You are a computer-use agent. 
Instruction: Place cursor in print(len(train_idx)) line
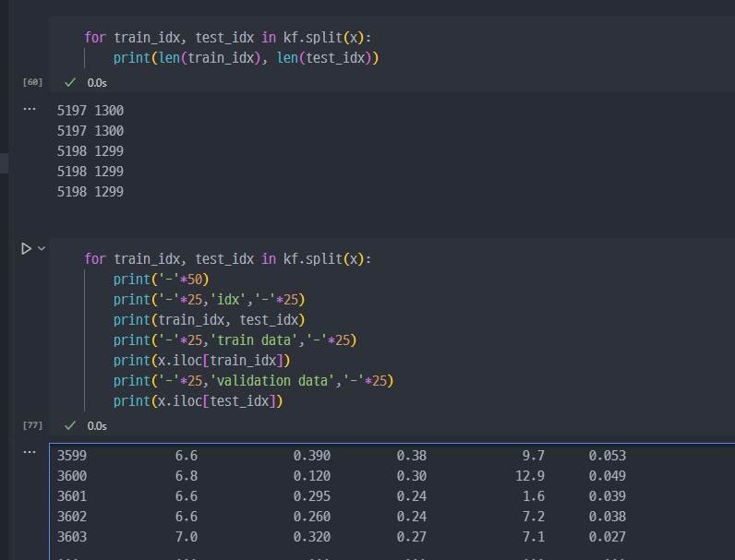(246, 58)
